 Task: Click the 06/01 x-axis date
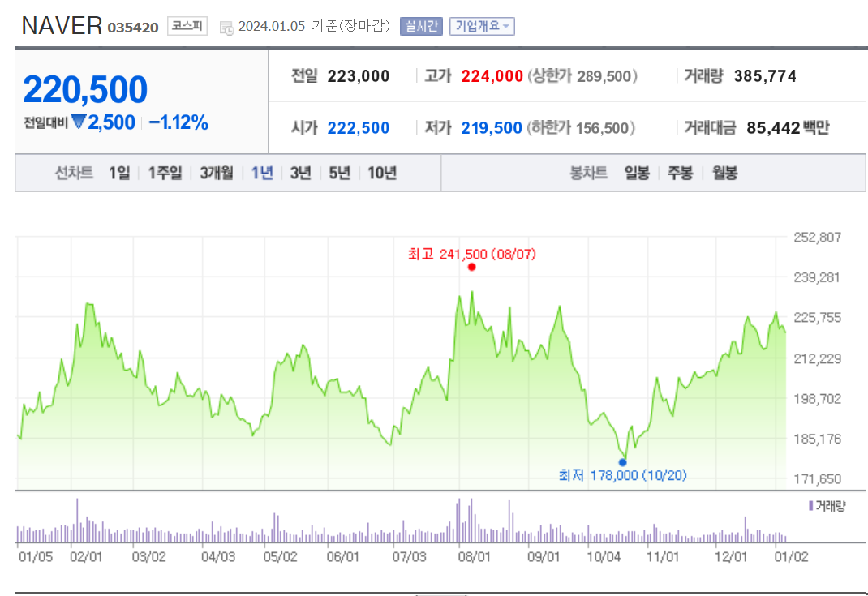tap(342, 557)
